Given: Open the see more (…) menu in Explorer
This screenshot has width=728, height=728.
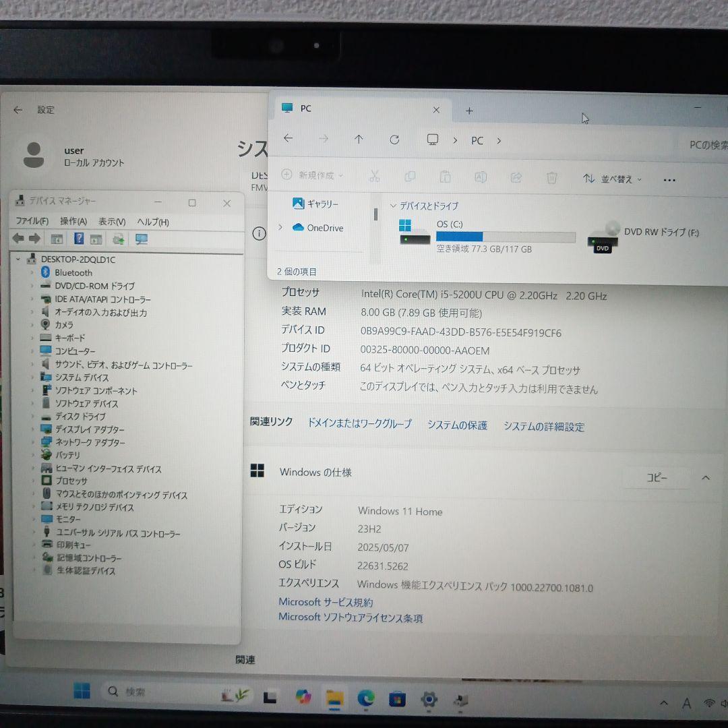Looking at the screenshot, I should click(669, 180).
